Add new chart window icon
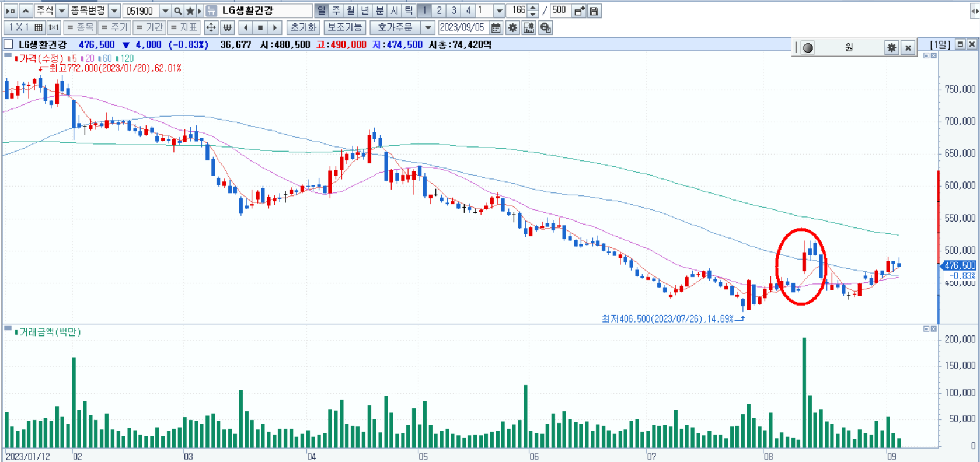This screenshot has height=462, width=980. (x=579, y=10)
